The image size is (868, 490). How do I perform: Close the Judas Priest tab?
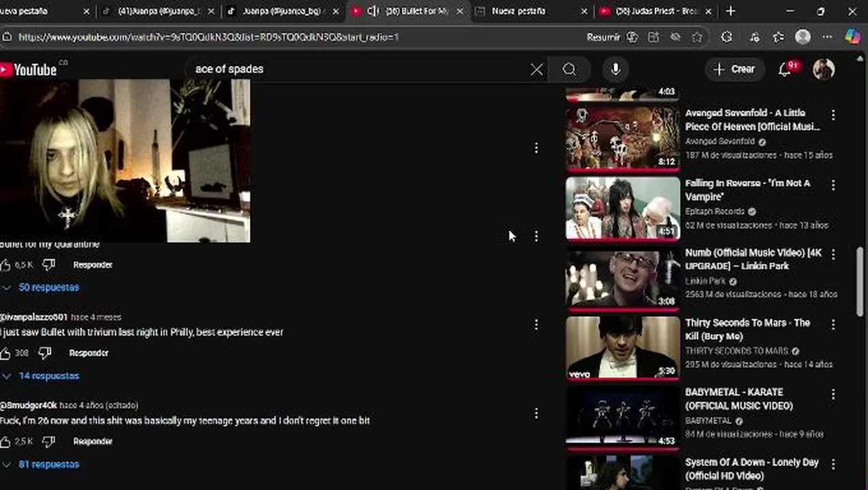click(x=709, y=12)
